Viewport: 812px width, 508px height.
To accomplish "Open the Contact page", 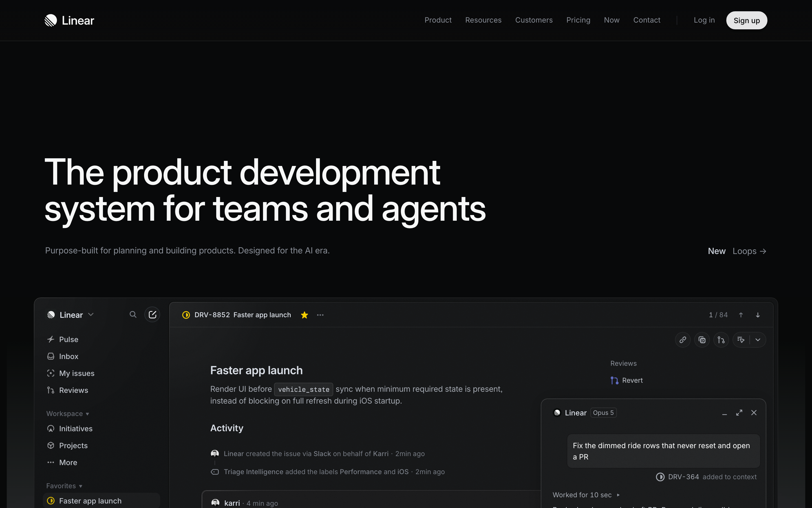I will point(646,20).
